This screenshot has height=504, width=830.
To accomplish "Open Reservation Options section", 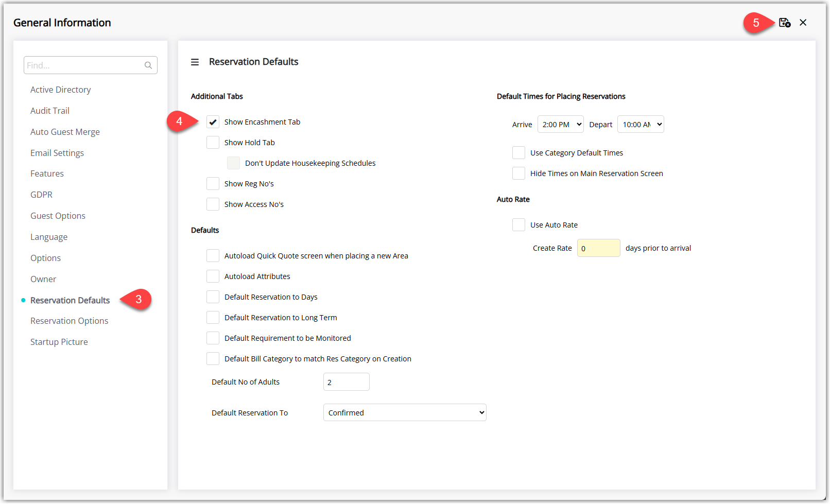I will pos(70,321).
